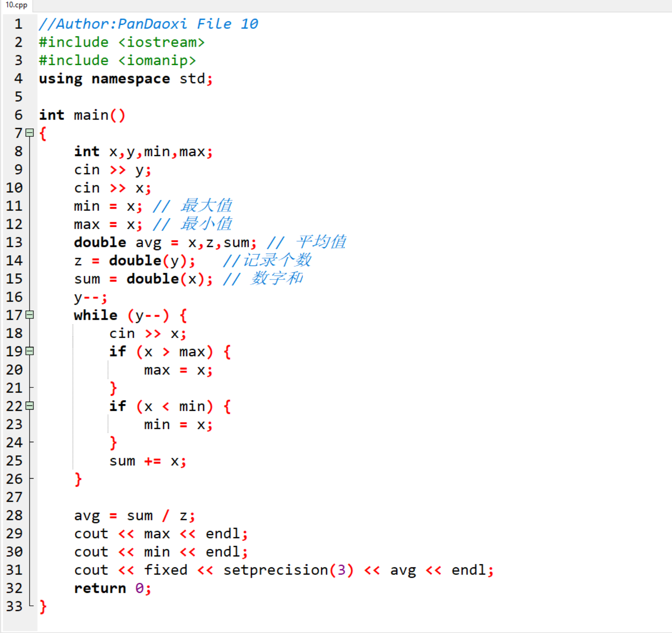Place cursor on #include <iomanip> line
The height and width of the screenshot is (633, 672).
click(x=118, y=61)
